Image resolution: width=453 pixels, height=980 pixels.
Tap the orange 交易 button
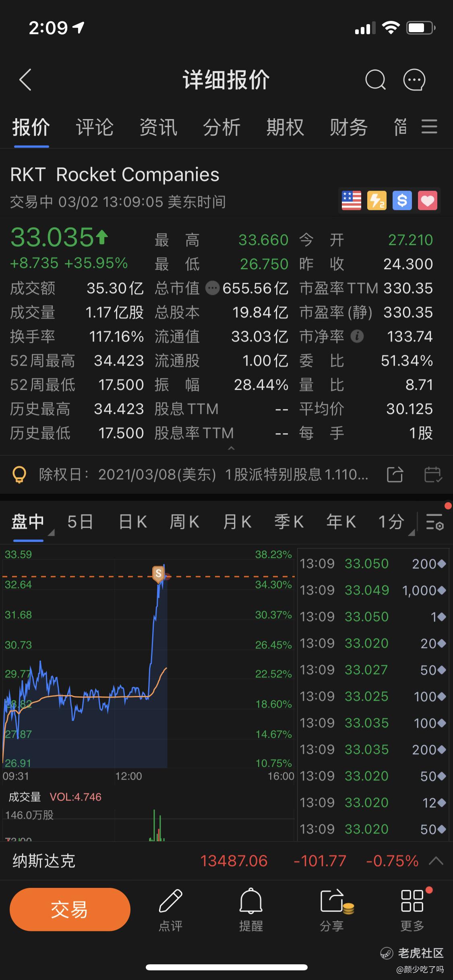[x=70, y=909]
